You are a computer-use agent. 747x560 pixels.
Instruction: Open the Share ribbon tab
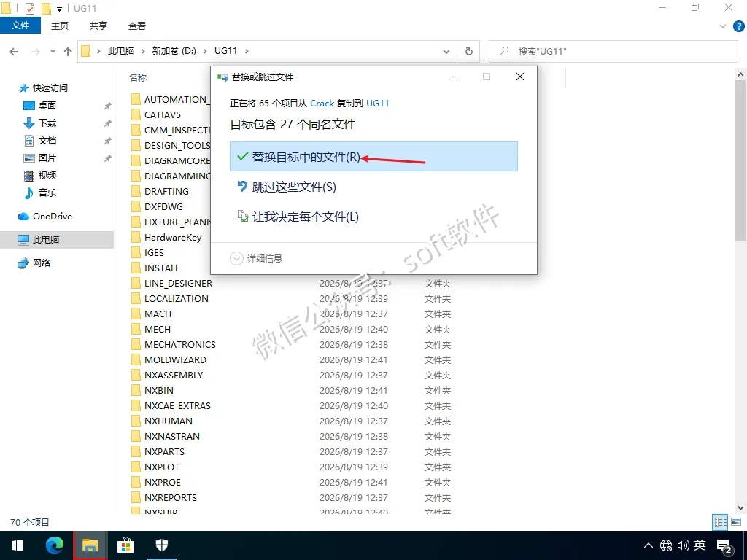(x=98, y=26)
